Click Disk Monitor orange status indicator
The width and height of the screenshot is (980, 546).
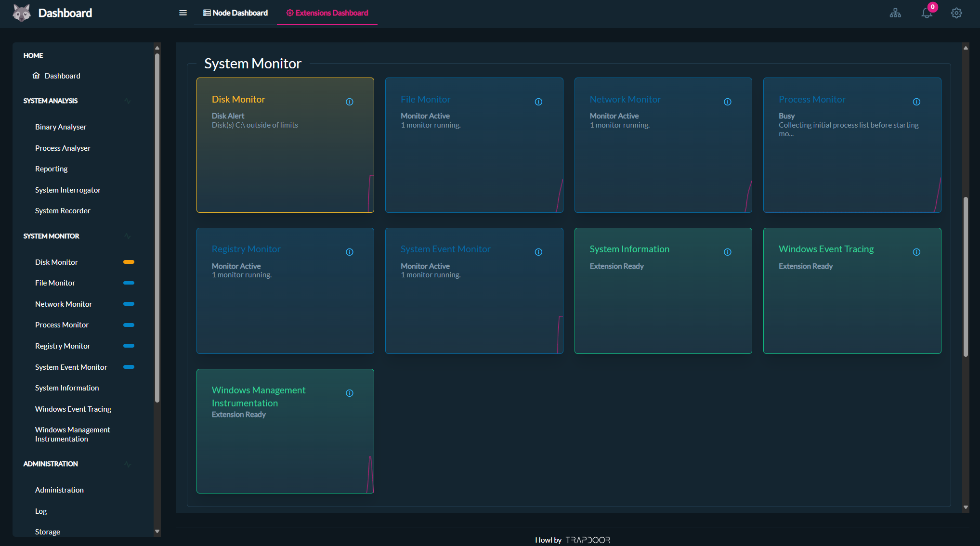pos(129,262)
